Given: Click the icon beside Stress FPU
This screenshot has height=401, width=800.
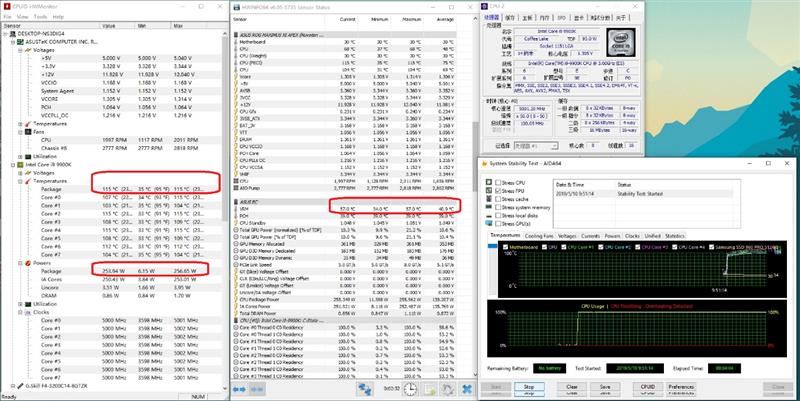Looking at the screenshot, I should coord(489,190).
